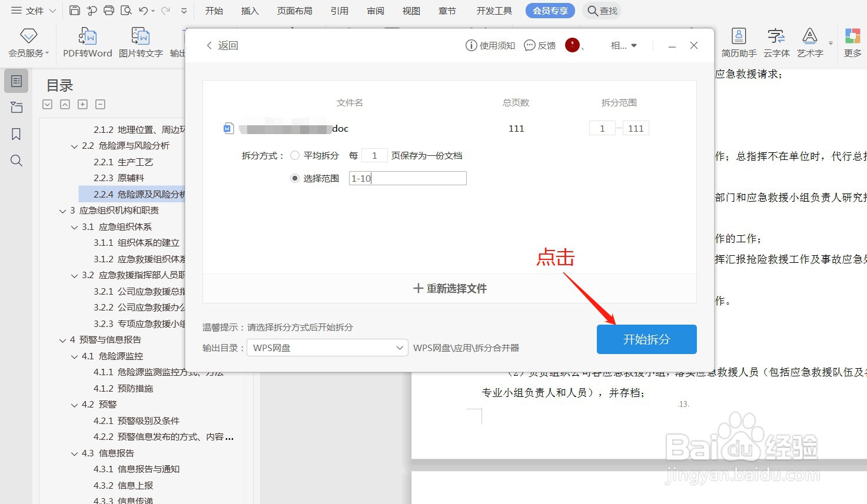This screenshot has height=504, width=867.
Task: Open 云字体 cloud fonts
Action: tap(776, 42)
